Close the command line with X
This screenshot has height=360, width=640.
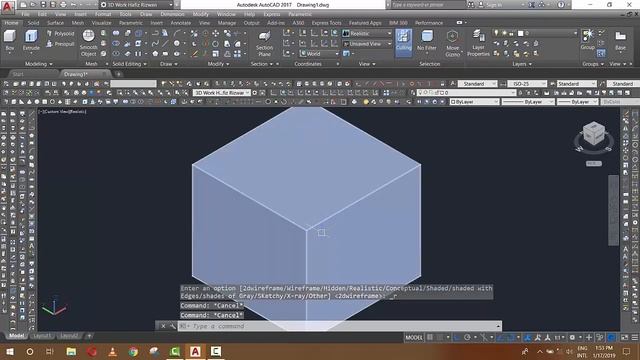[163, 326]
